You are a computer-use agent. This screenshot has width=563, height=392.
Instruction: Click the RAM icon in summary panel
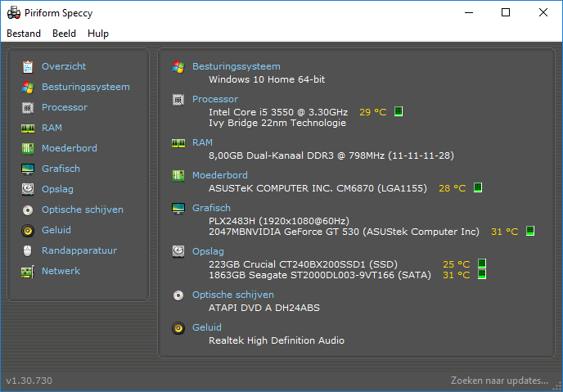click(178, 143)
